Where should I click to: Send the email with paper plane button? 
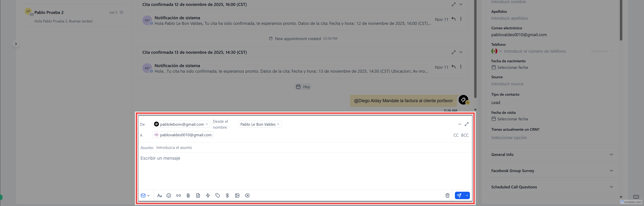459,195
